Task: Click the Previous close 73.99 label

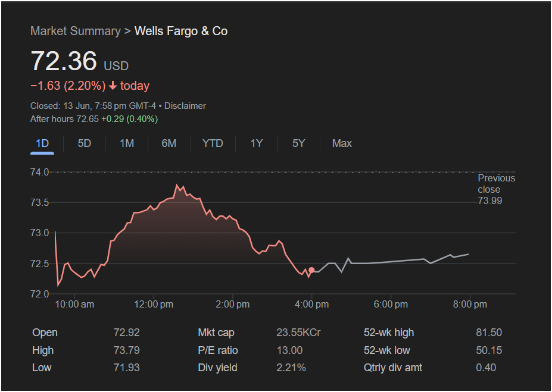Action: click(497, 190)
